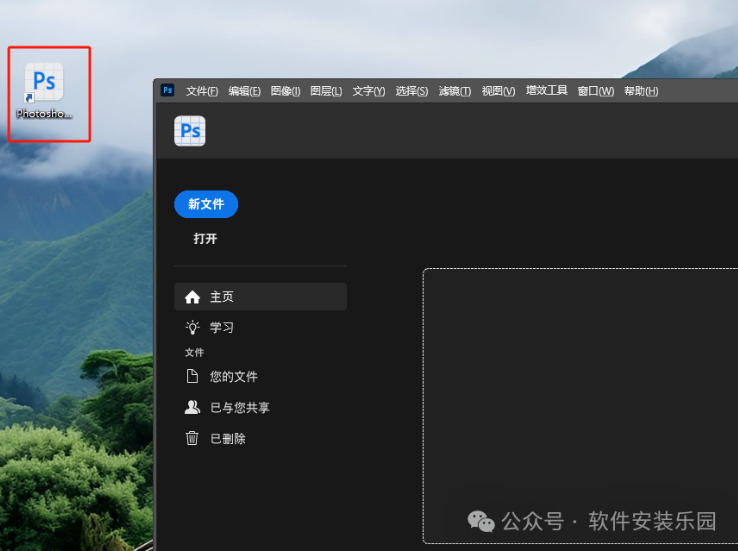Open the 滤镜(T) menu

[454, 91]
